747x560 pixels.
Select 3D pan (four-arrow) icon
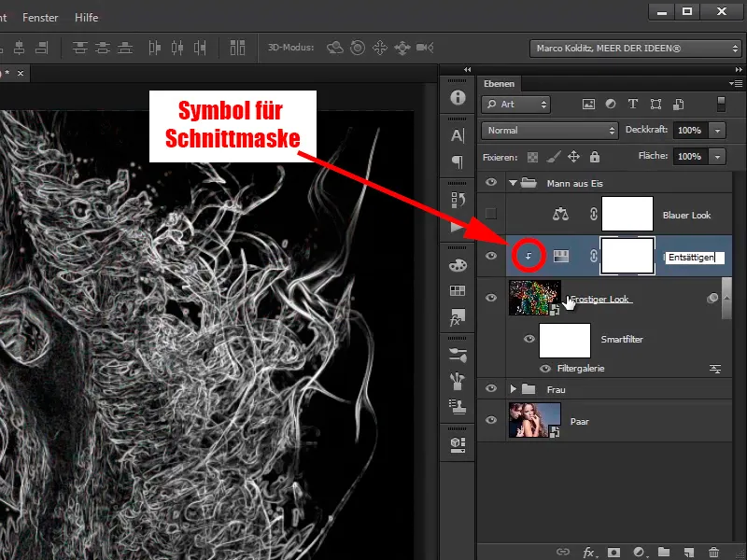tap(380, 48)
